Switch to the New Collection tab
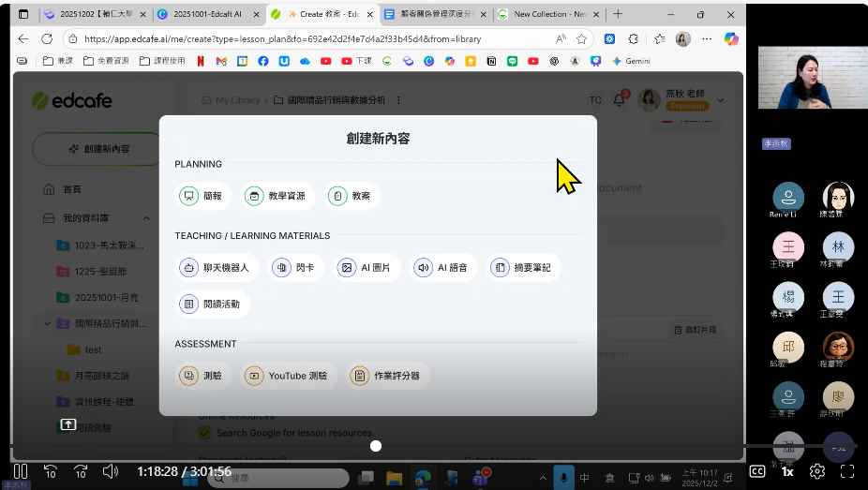 tap(548, 14)
